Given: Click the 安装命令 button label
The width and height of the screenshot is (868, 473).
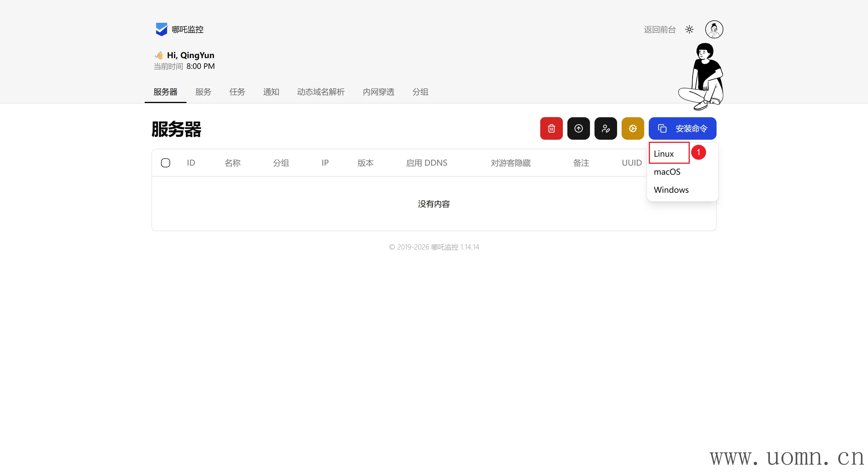Looking at the screenshot, I should (691, 128).
